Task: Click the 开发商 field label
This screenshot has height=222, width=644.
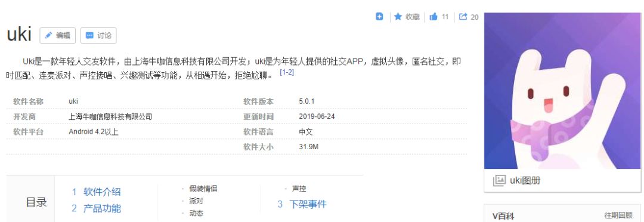Action: pyautogui.click(x=24, y=117)
